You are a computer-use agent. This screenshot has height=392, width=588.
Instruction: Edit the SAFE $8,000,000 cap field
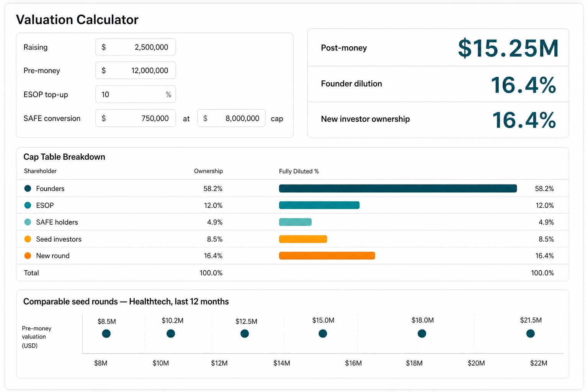pos(232,118)
